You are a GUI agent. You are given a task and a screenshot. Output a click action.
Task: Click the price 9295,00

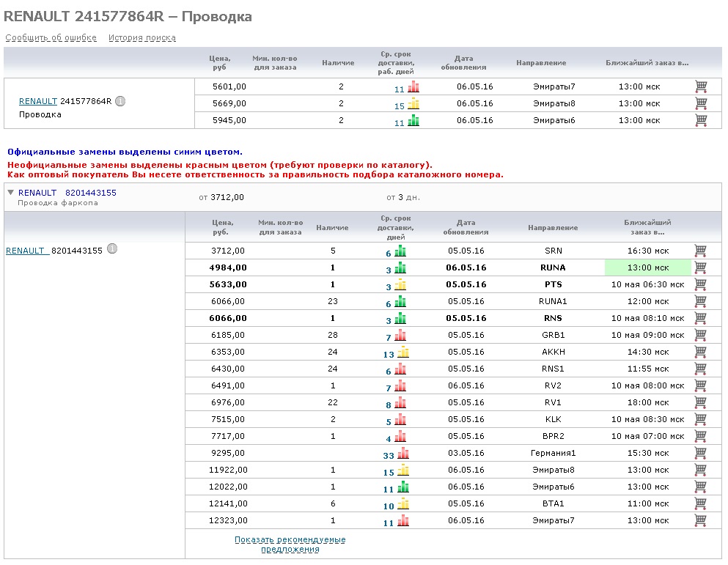click(228, 453)
